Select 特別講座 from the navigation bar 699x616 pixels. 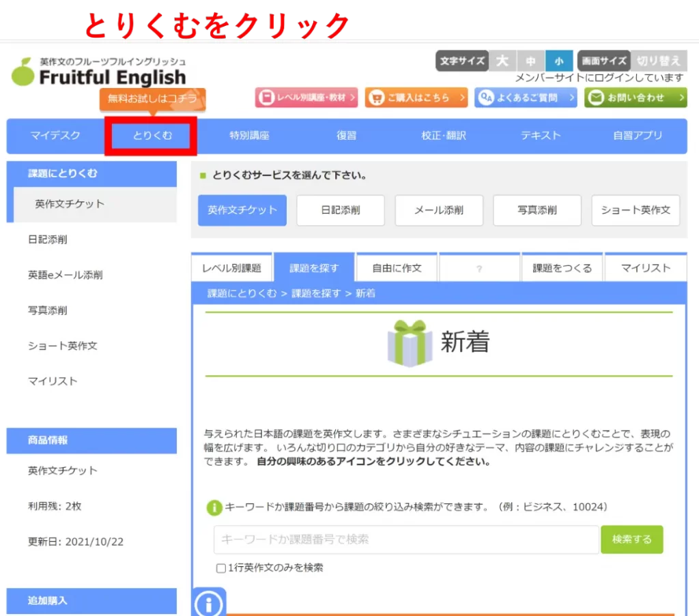[248, 136]
